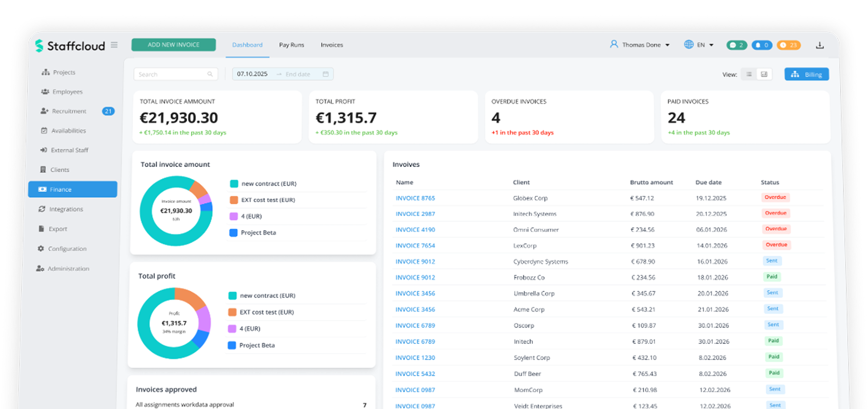Click blue Project Beta swatch in Total profit

point(232,345)
